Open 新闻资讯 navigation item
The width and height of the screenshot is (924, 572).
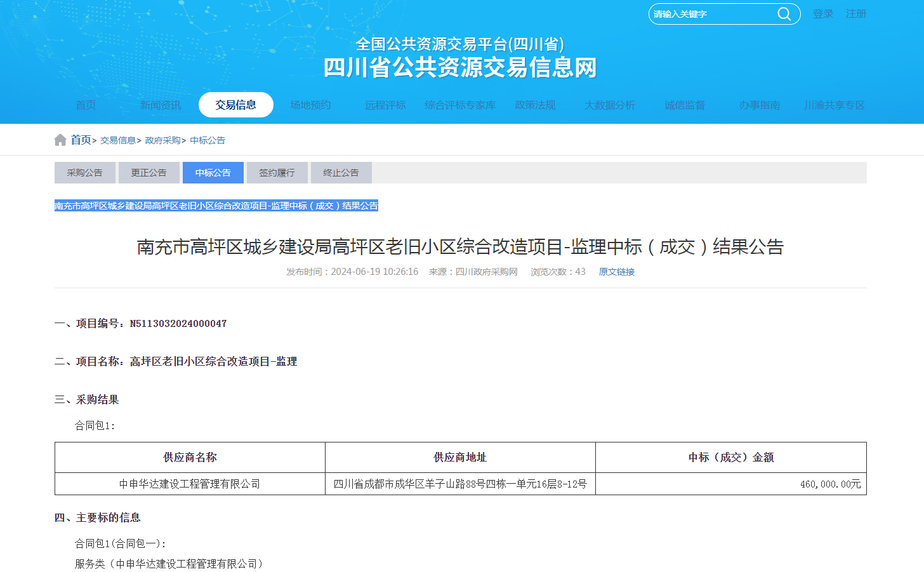(x=161, y=105)
